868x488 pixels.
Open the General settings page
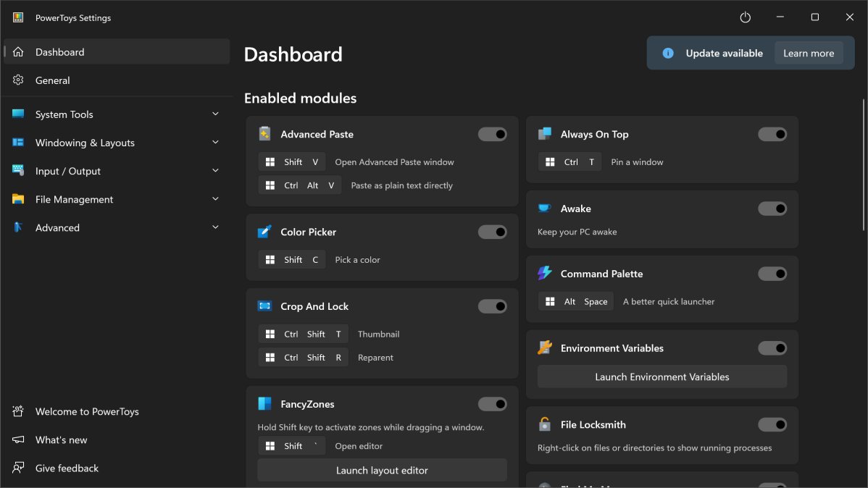pos(53,80)
